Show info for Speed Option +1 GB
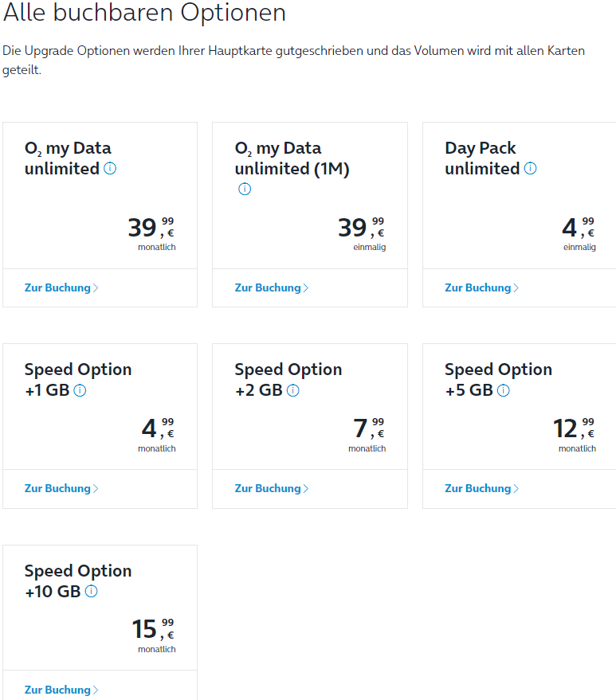Screen dimensions: 616x700 tap(80, 391)
